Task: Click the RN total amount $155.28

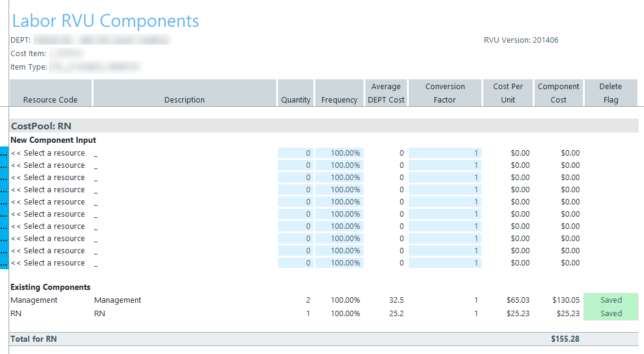Action: [565, 339]
